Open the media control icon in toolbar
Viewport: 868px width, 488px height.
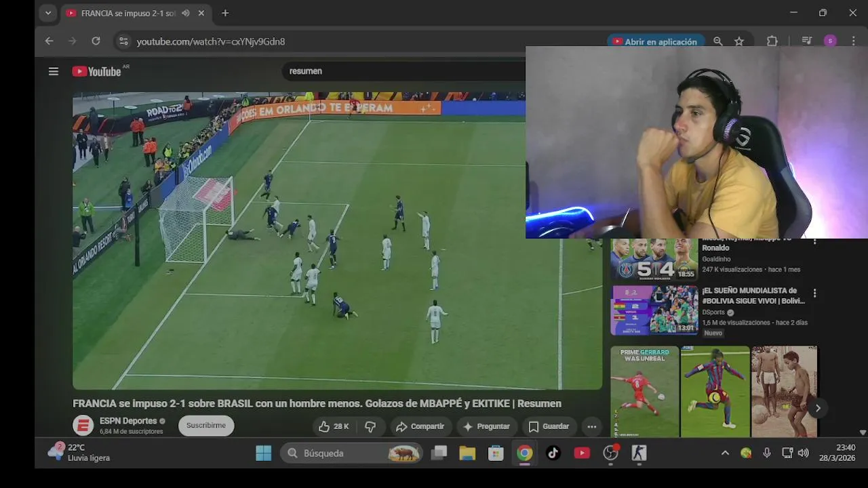[x=806, y=41]
